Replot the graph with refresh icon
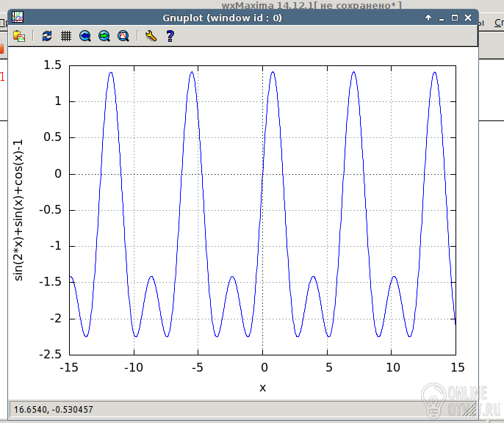 (x=47, y=36)
